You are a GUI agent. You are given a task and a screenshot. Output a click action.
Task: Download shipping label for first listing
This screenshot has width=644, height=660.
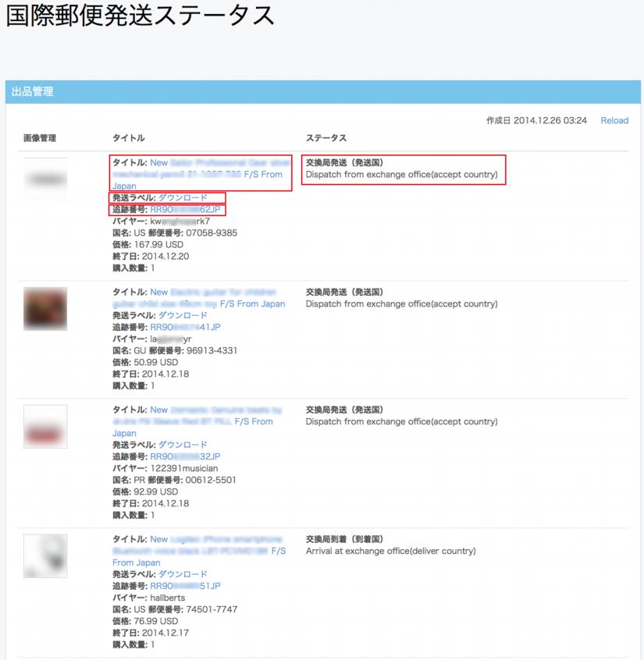183,198
